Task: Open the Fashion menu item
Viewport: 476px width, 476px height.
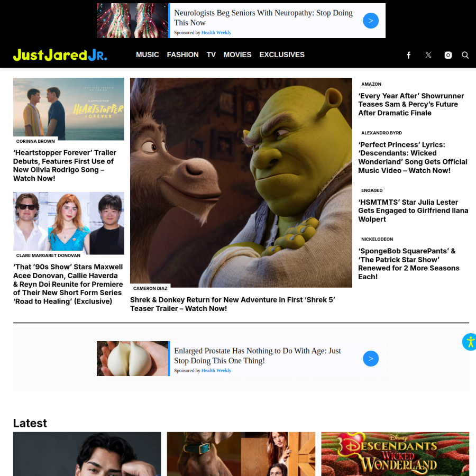Action: point(183,54)
